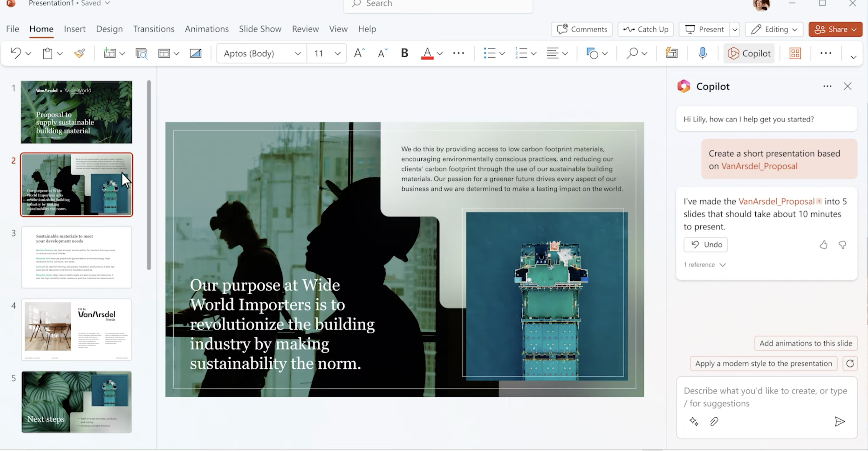This screenshot has height=451, width=868.
Task: Click thumbs down on Copilot response
Action: click(x=842, y=245)
